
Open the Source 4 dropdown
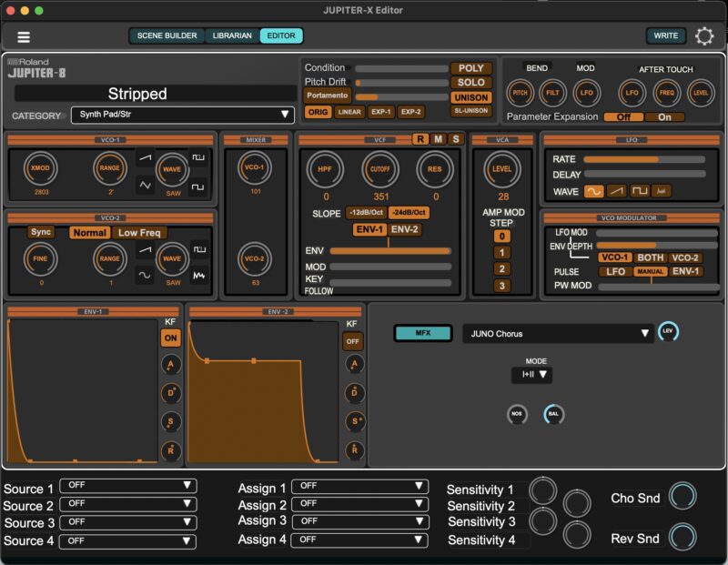[x=127, y=540]
